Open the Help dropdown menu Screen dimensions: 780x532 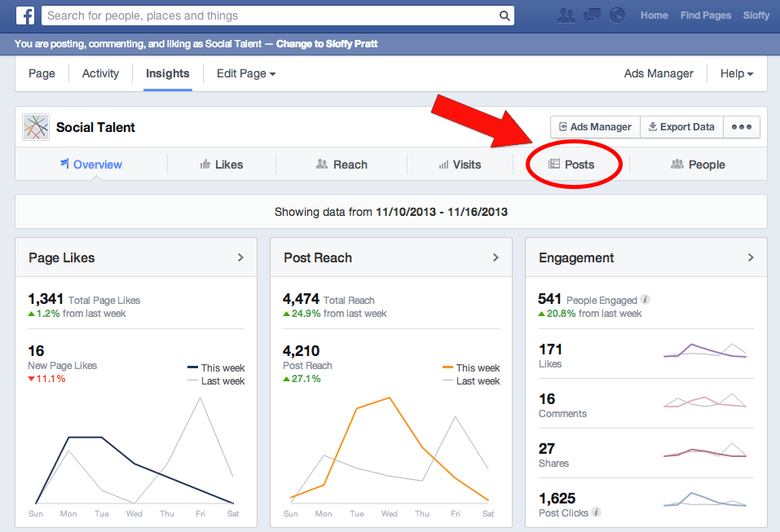point(737,73)
